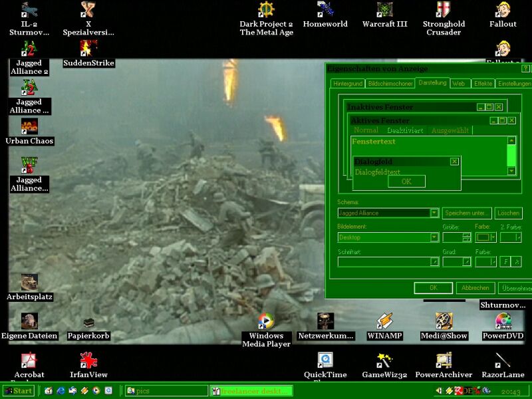Launch the Urban Chaos desktop icon
Image resolution: width=532 pixels, height=399 pixels.
pos(29,126)
